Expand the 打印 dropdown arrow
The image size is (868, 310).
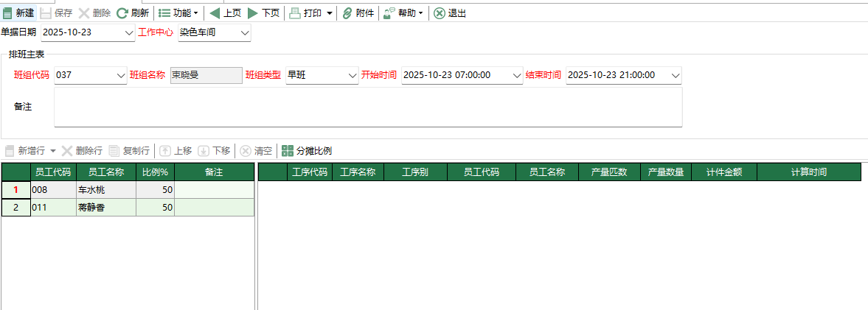(330, 13)
